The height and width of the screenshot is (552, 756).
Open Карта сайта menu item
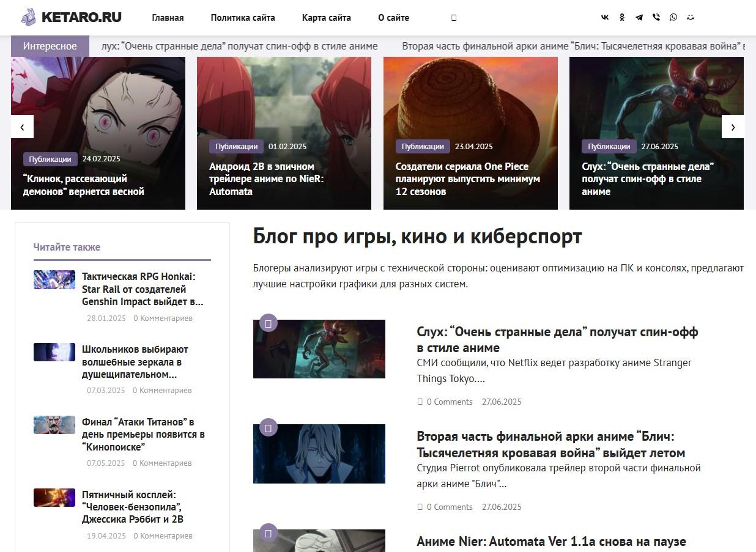click(x=327, y=18)
